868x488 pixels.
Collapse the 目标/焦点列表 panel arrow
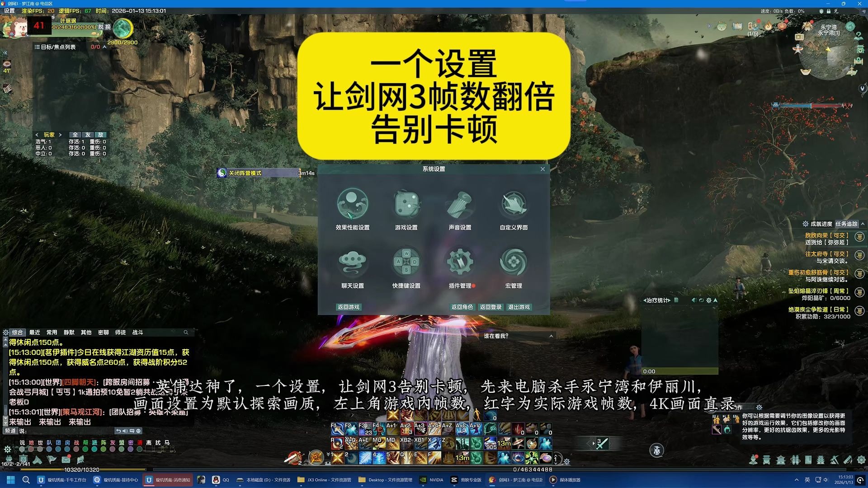coord(104,47)
